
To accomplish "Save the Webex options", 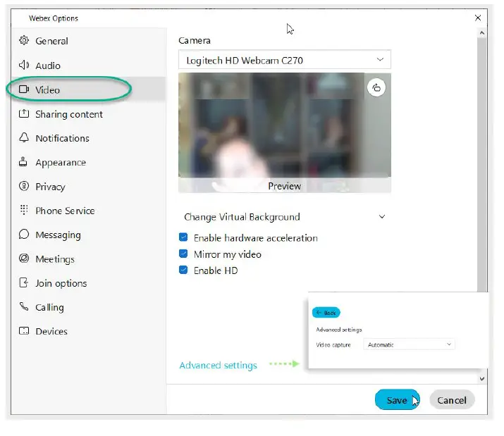I will pyautogui.click(x=398, y=400).
